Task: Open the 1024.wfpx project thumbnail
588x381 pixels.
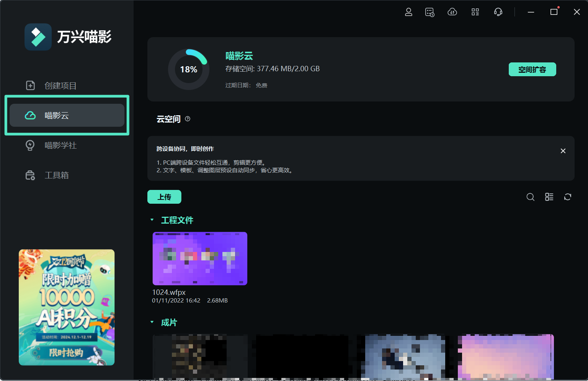Action: tap(199, 258)
